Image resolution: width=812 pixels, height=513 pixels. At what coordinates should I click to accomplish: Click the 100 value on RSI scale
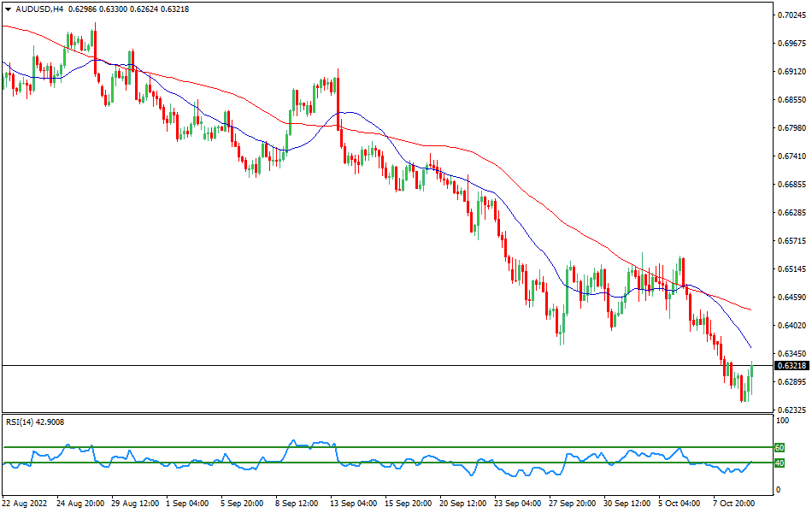pyautogui.click(x=782, y=422)
